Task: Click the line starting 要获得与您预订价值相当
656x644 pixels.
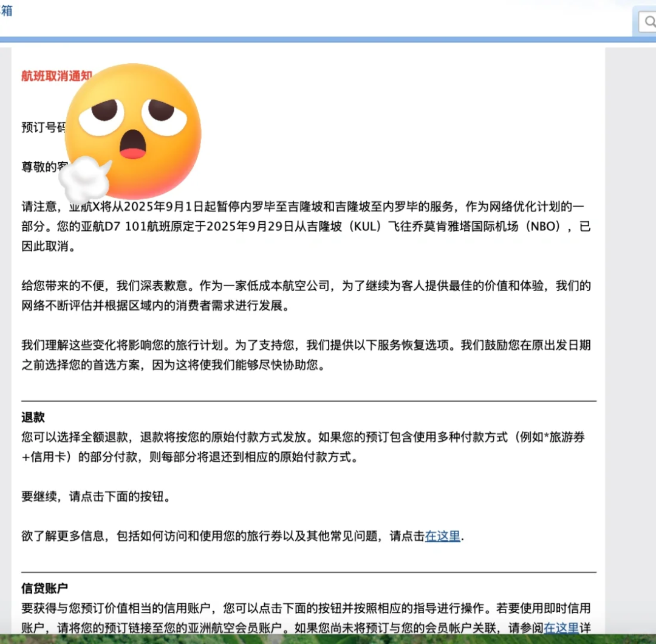Action: click(306, 608)
